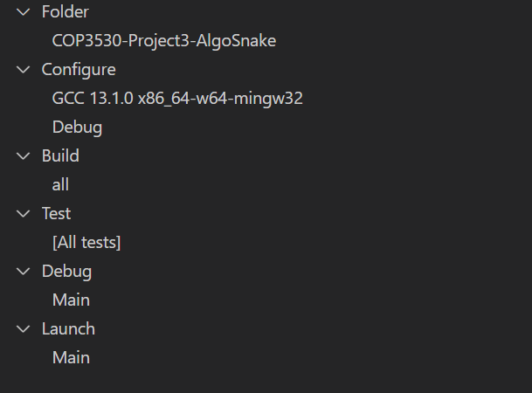Open the COP3530-Project3-AlgoSnake folder entry

169,41
